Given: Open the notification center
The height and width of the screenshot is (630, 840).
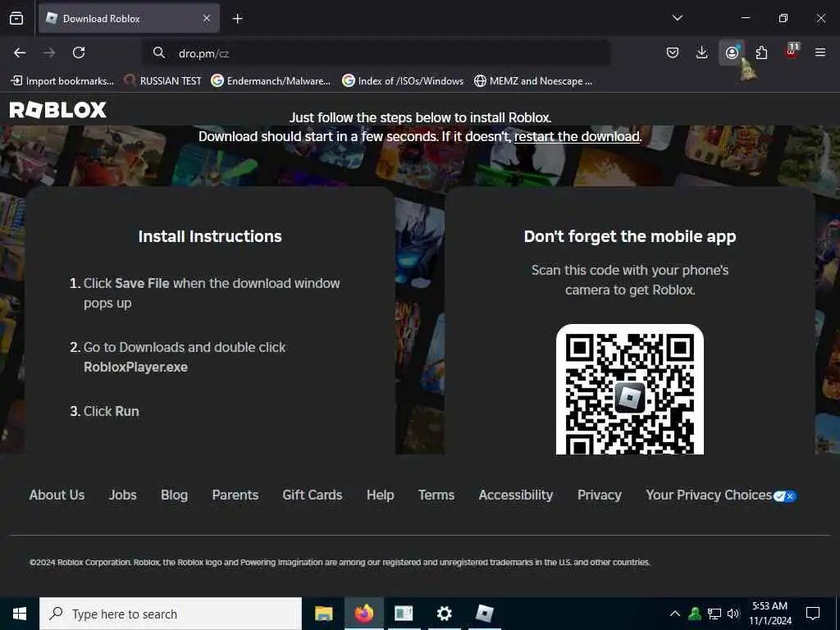Looking at the screenshot, I should [813, 614].
